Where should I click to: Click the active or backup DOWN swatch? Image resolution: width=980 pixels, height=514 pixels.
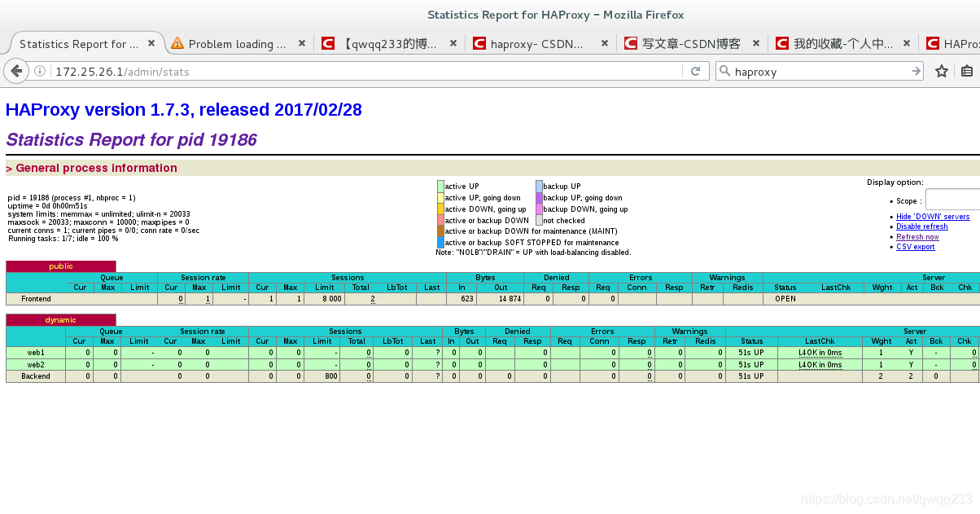(x=440, y=220)
